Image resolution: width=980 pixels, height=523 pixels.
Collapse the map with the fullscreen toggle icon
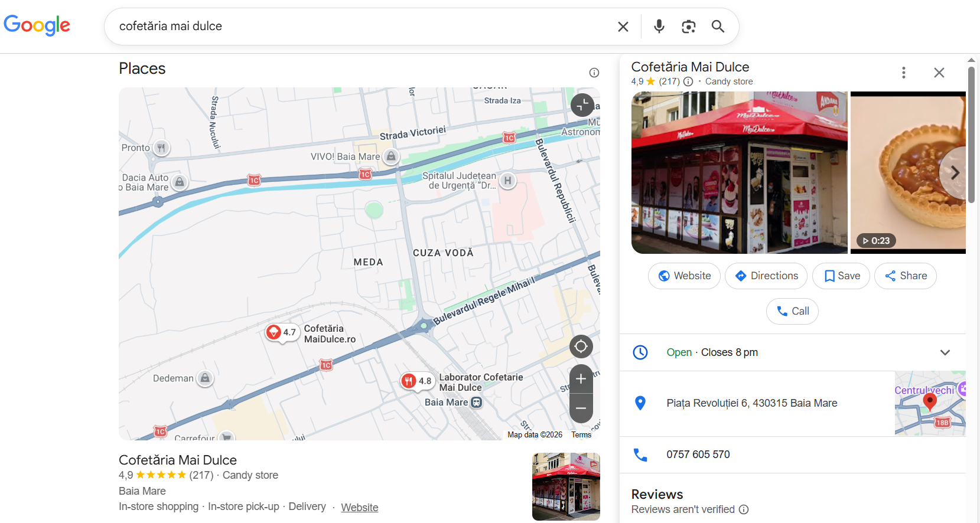coord(582,105)
